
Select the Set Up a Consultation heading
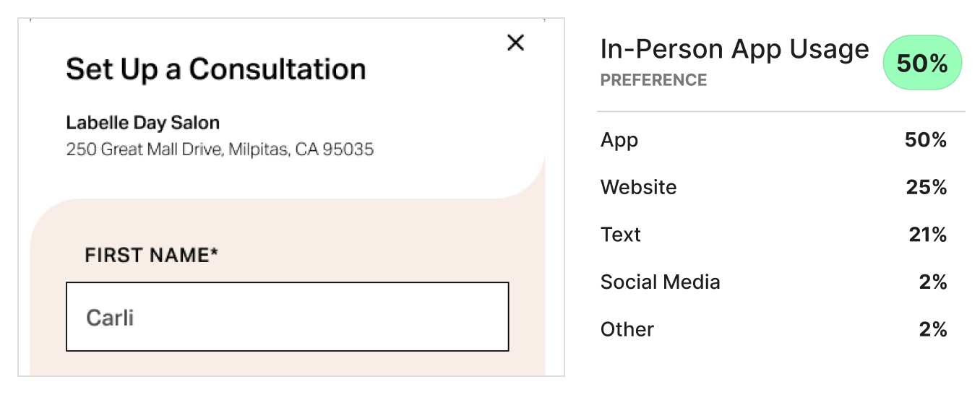coord(215,69)
